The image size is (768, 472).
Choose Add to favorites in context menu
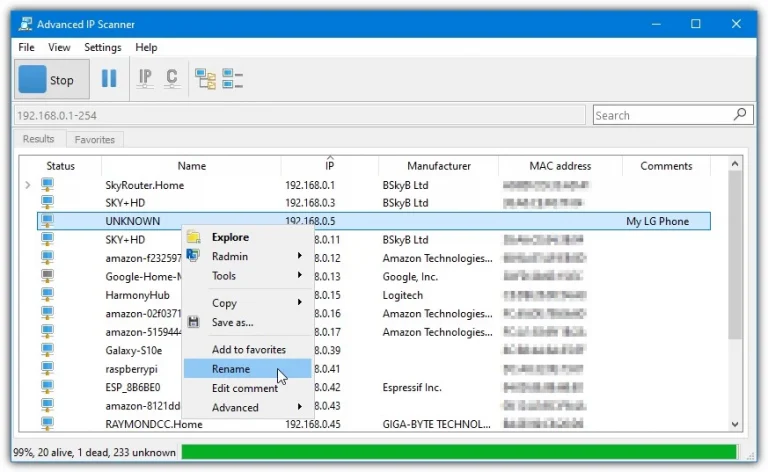point(248,350)
